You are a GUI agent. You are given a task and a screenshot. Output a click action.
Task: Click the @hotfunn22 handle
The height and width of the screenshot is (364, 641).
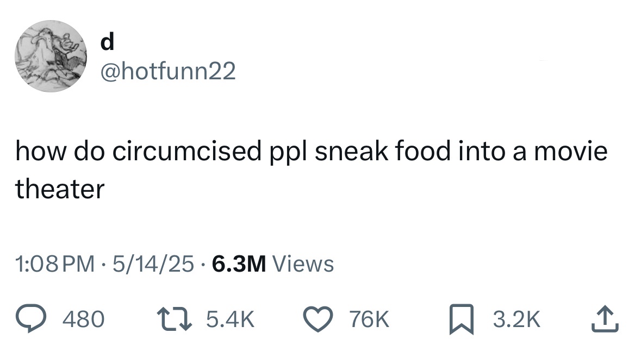pyautogui.click(x=167, y=70)
